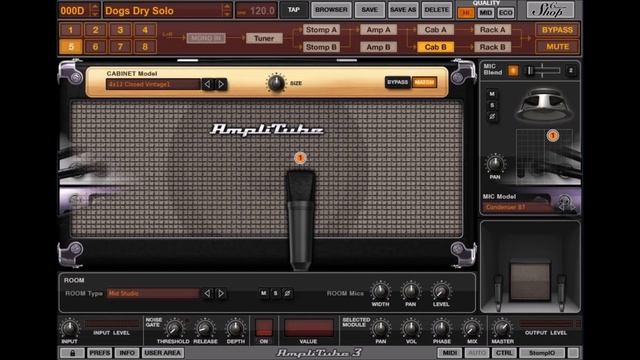The width and height of the screenshot is (640, 360).
Task: Set quality to HI
Action: click(465, 13)
